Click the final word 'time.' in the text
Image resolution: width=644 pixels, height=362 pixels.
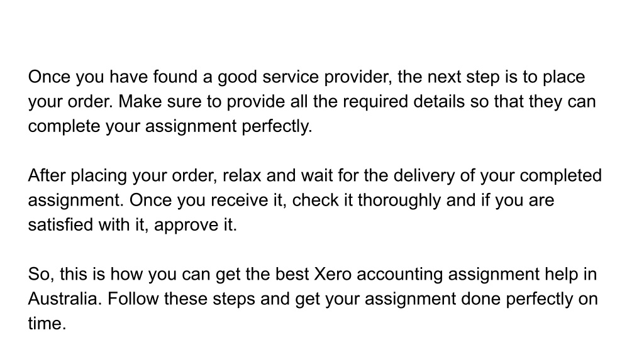[x=47, y=324]
